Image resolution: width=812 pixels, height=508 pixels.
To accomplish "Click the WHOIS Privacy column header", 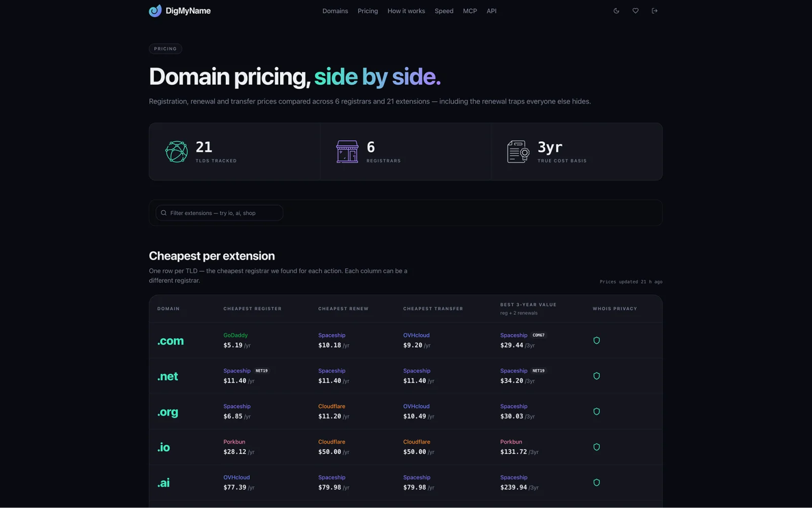I will [615, 309].
